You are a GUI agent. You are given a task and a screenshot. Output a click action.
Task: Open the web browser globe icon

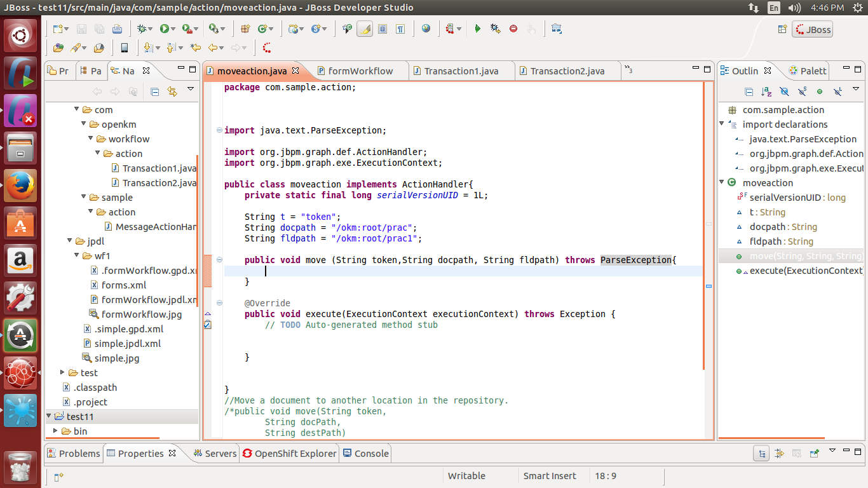[x=426, y=29]
